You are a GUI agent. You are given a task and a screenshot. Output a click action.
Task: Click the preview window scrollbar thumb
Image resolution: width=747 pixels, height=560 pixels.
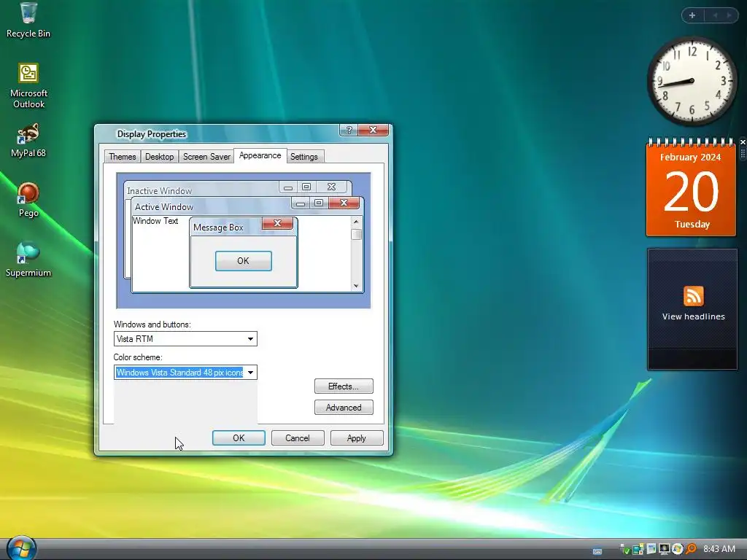coord(356,234)
